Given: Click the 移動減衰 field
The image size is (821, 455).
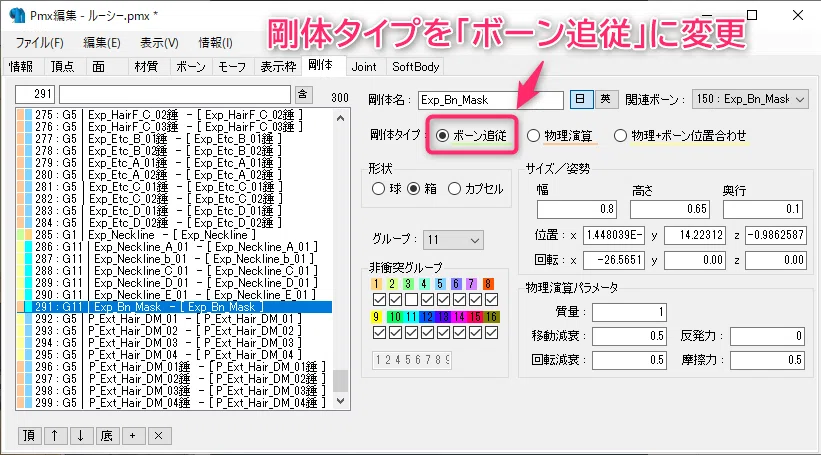Looking at the screenshot, I should [x=629, y=336].
